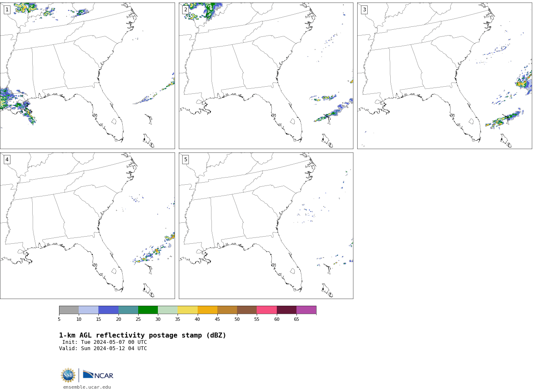The image size is (536, 392).
Task: Click the dark brown 50-55 dBZ swatch
Action: tap(247, 310)
